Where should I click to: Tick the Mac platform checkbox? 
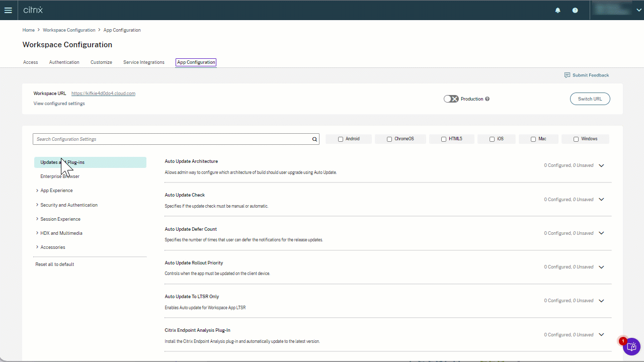(533, 139)
